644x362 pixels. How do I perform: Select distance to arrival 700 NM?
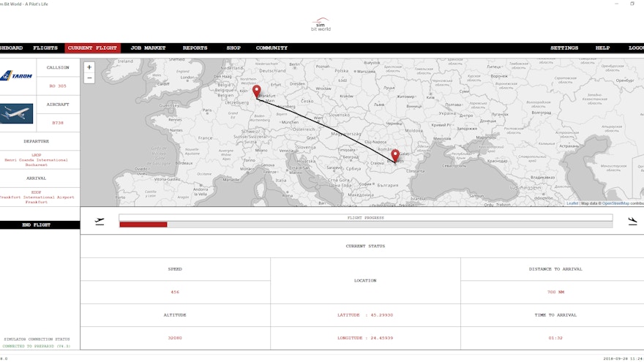(555, 293)
